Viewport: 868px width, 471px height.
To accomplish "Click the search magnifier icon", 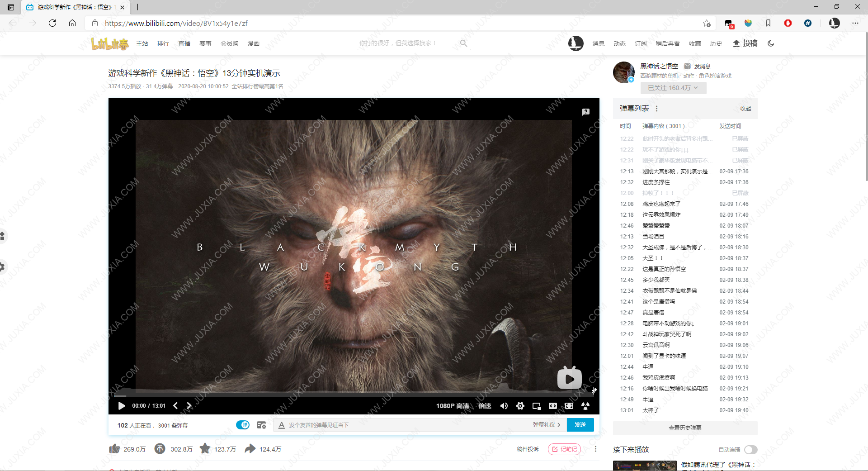I will point(463,43).
